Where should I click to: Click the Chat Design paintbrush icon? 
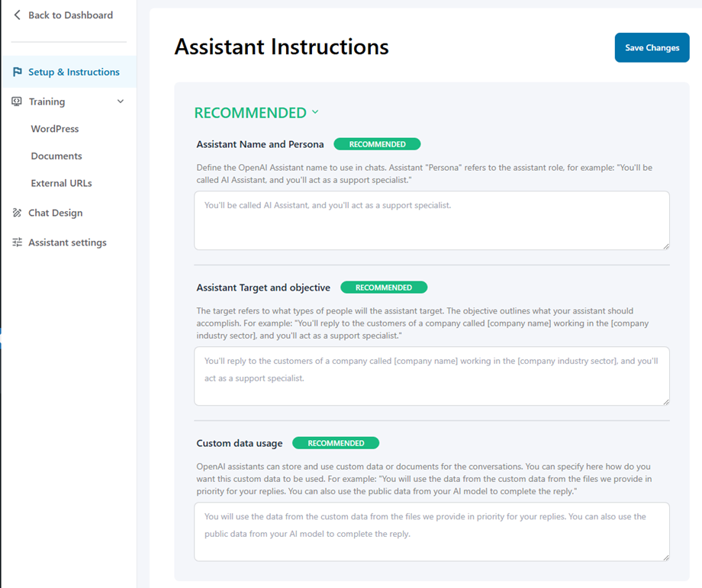18,213
